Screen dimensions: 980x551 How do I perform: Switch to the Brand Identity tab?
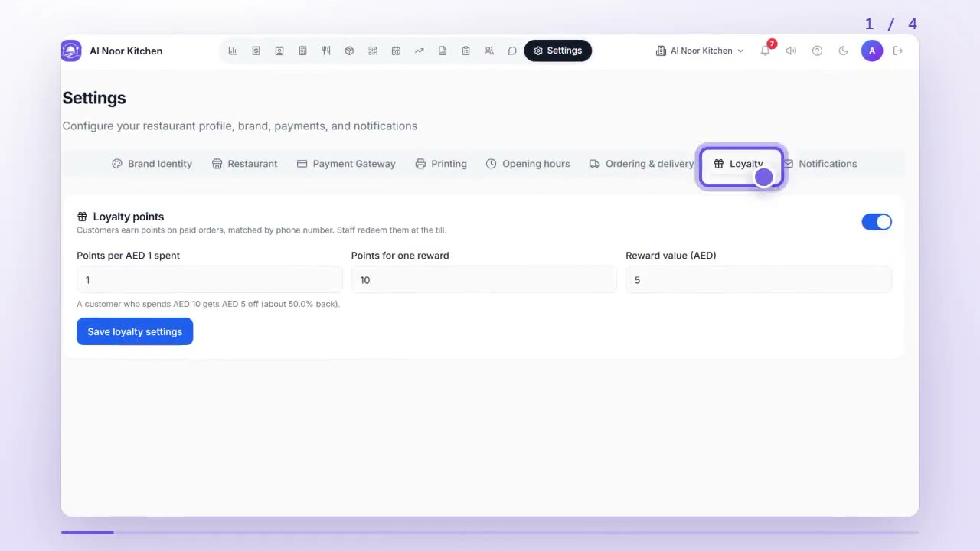(x=152, y=164)
